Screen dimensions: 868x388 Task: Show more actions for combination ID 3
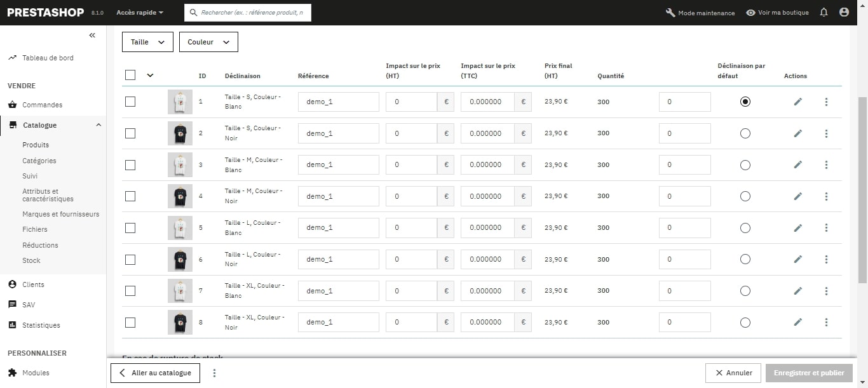pos(826,164)
